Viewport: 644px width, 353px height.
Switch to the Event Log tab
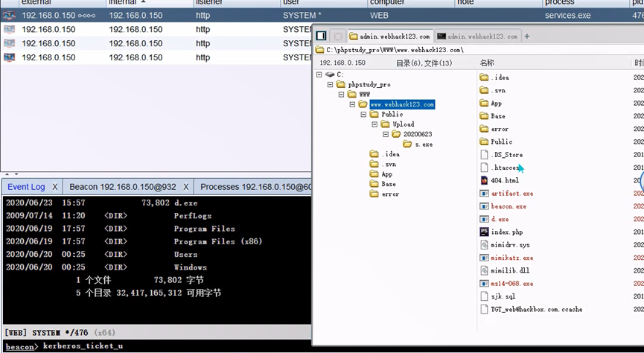26,187
